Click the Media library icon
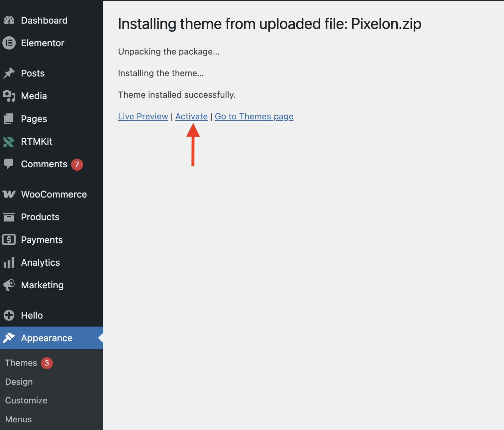504x430 pixels. (9, 96)
